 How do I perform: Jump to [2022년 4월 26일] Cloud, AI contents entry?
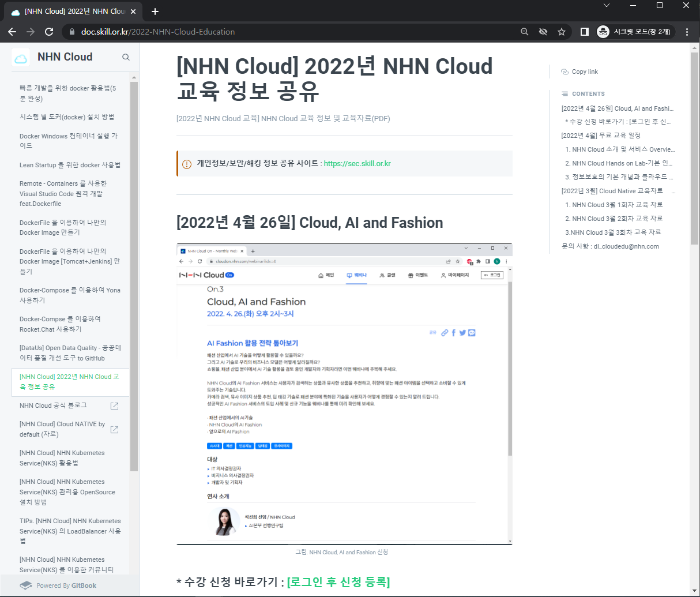(x=618, y=108)
